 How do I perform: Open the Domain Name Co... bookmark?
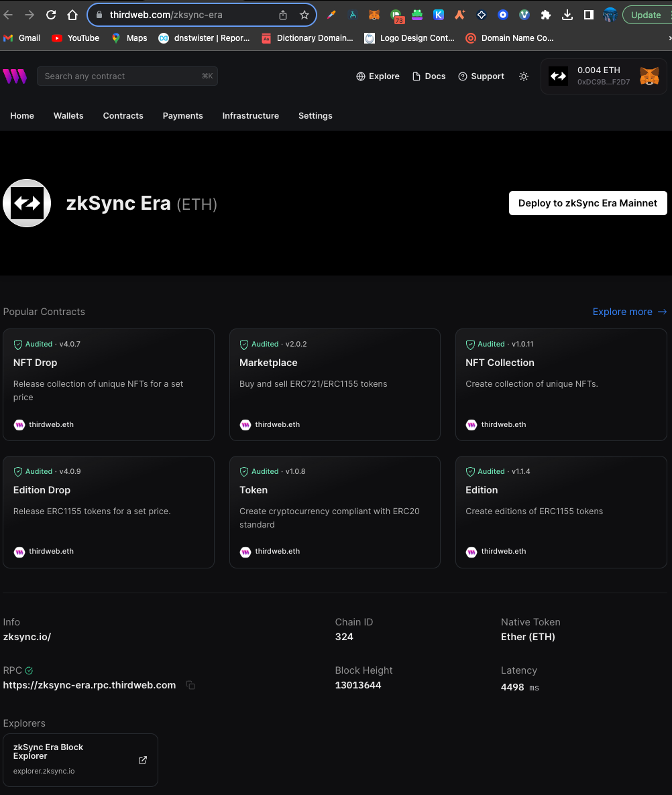coord(510,38)
